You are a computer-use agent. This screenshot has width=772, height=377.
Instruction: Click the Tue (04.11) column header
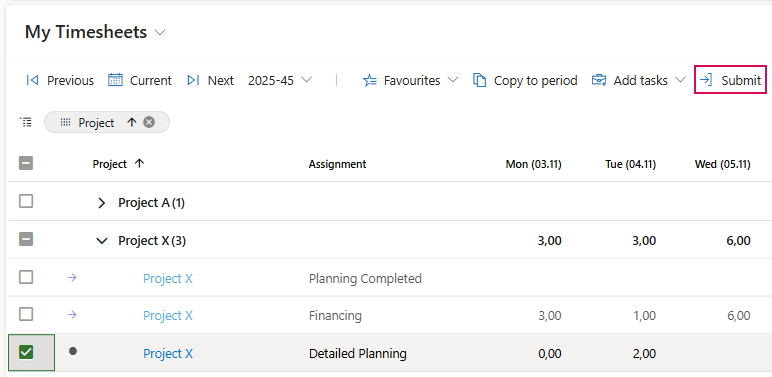[x=630, y=164]
